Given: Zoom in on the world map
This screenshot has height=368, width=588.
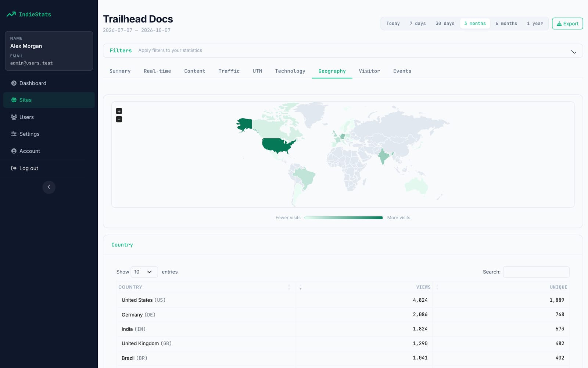Looking at the screenshot, I should 119,111.
